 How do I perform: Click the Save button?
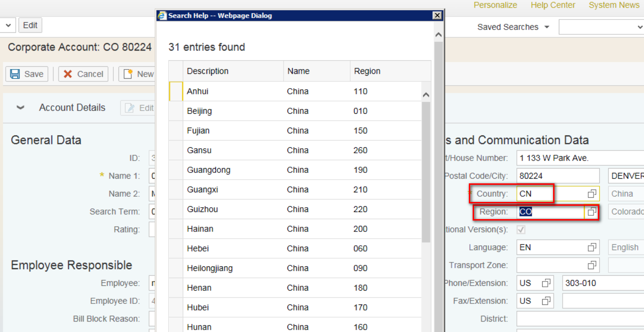click(x=27, y=74)
